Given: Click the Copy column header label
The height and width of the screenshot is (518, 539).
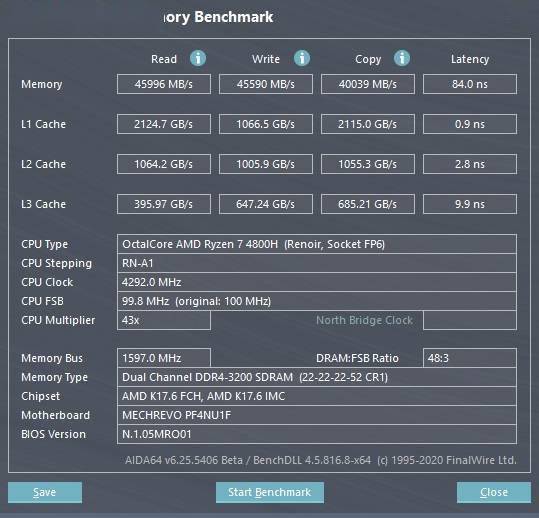Looking at the screenshot, I should 368,59.
